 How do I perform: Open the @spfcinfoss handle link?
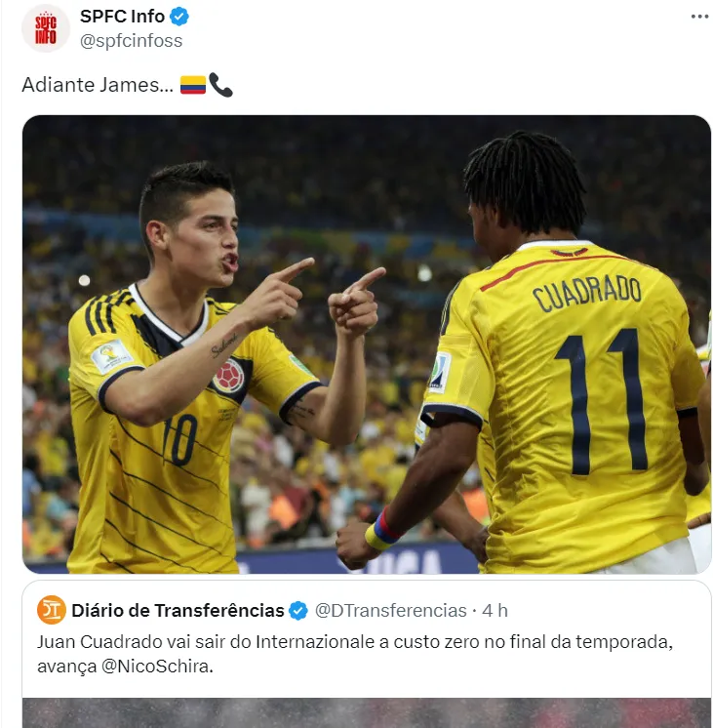pyautogui.click(x=131, y=41)
